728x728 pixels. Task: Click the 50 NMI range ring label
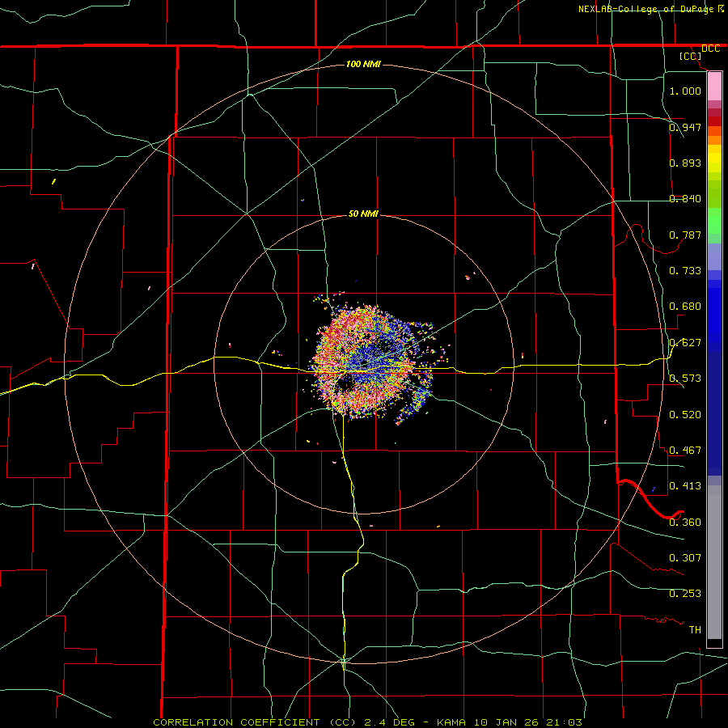[x=363, y=214]
